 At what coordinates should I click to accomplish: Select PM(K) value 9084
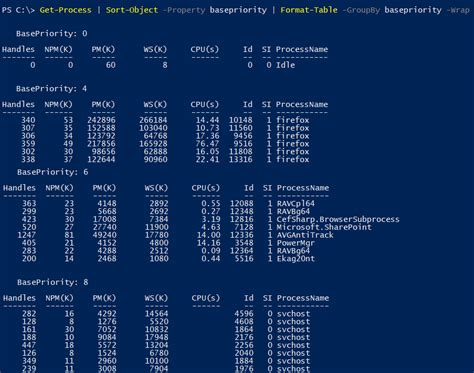pos(107,337)
